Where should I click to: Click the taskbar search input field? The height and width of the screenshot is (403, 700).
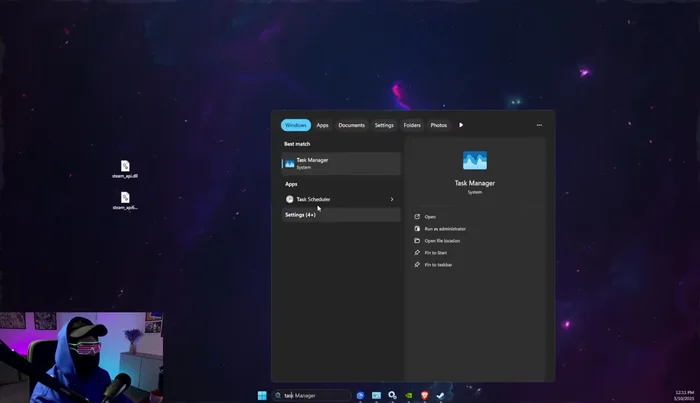click(312, 395)
